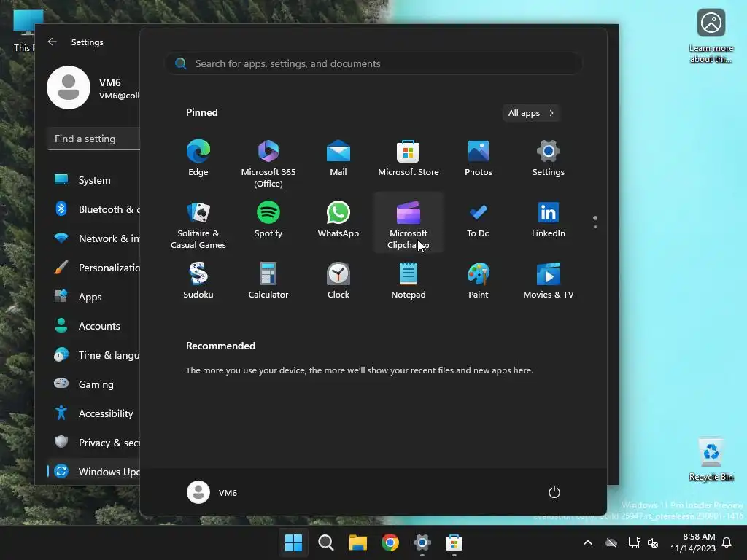Go to next pinned apps page dot

595,227
